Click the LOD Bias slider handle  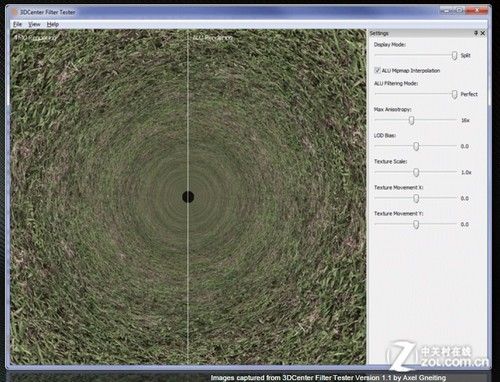pyautogui.click(x=416, y=146)
